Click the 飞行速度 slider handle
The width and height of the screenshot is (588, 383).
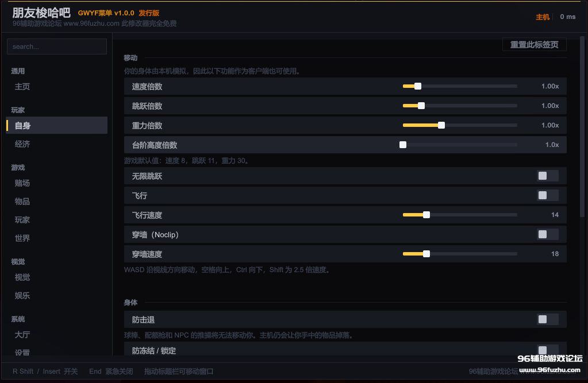(x=426, y=215)
